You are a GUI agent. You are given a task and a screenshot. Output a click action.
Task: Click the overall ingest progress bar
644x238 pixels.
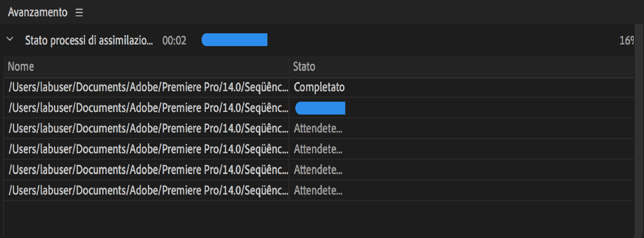pyautogui.click(x=234, y=40)
